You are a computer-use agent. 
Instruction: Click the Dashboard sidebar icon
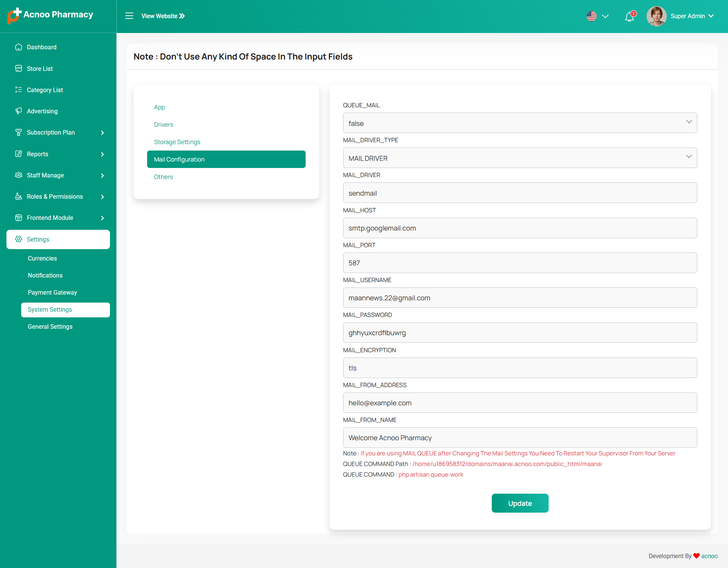pos(19,47)
